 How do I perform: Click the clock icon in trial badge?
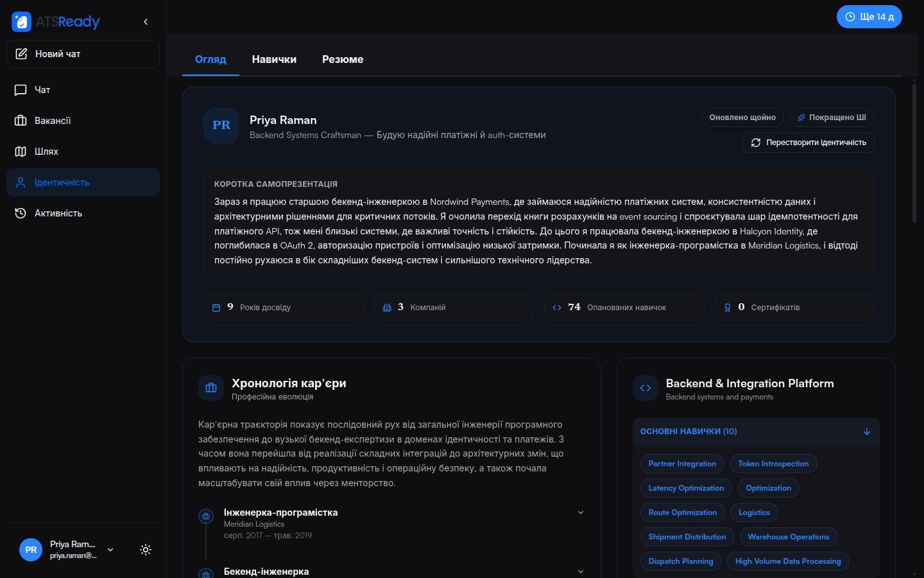[850, 17]
